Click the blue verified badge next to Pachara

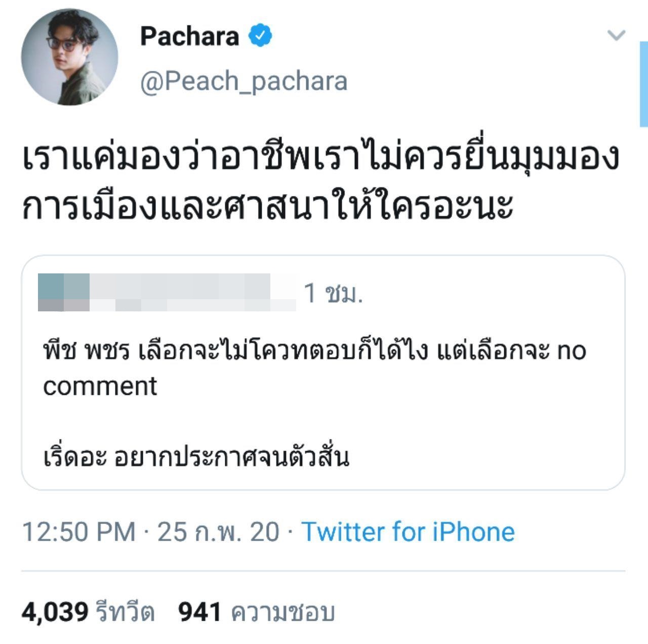click(261, 35)
